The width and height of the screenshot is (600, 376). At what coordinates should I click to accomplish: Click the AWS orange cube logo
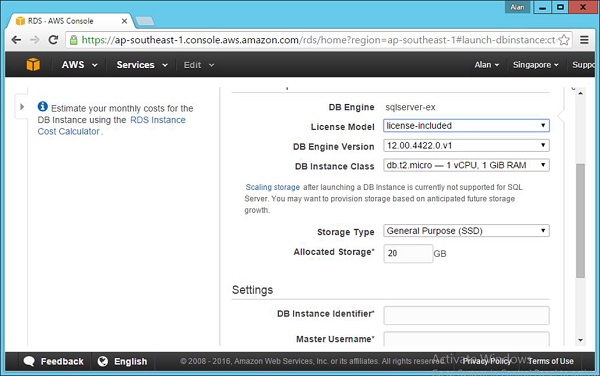pos(33,65)
